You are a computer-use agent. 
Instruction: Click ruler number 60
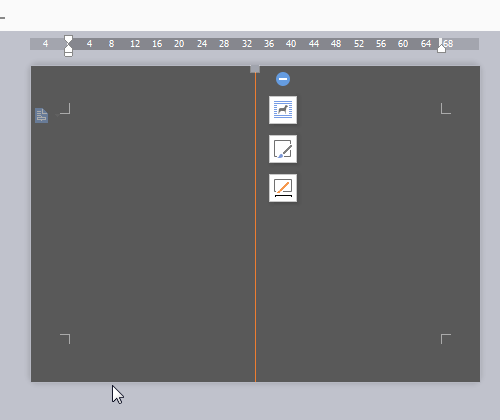click(403, 44)
